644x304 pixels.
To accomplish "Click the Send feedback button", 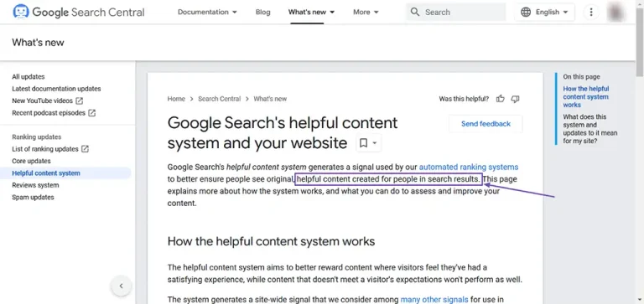I will tap(486, 124).
